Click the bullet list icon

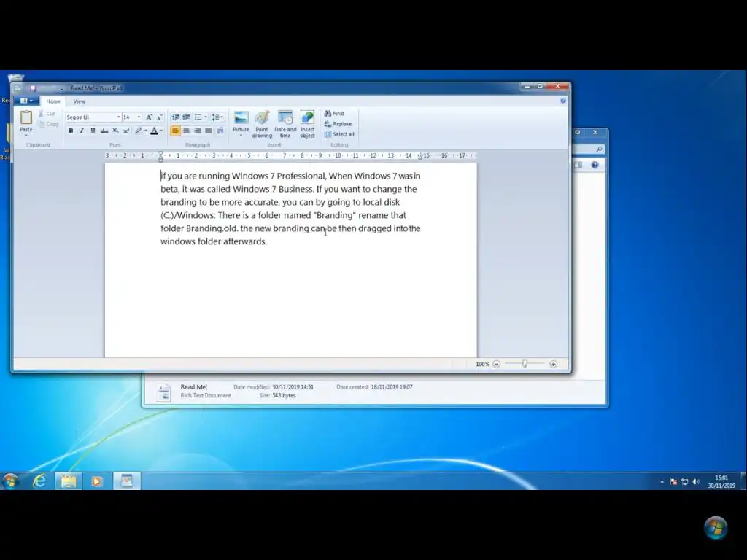(198, 117)
